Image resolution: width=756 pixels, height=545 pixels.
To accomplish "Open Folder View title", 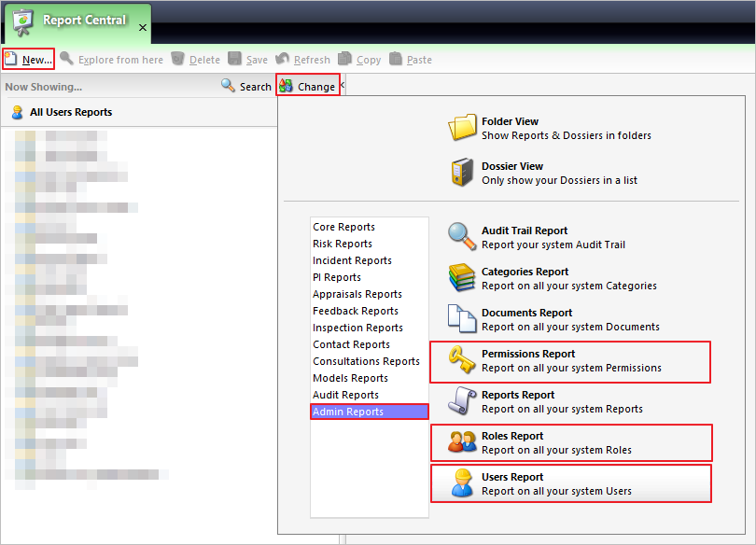I will point(511,121).
